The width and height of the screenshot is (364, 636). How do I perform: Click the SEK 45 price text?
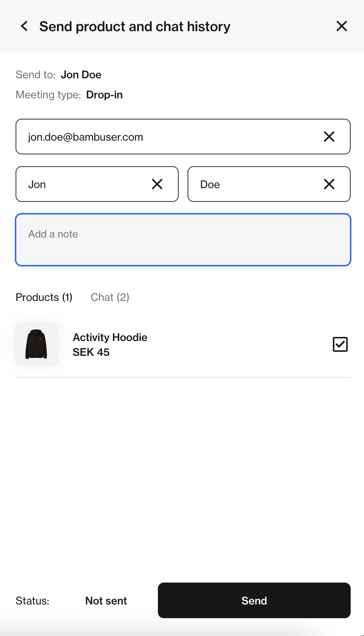[91, 352]
